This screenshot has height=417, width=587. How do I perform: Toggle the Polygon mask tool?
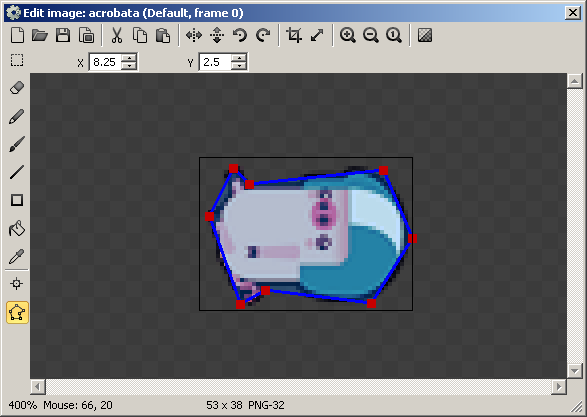coord(17,312)
